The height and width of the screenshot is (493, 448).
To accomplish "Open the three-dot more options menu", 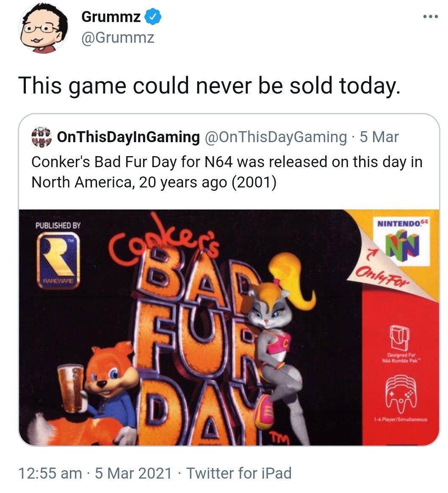I will tap(430, 17).
